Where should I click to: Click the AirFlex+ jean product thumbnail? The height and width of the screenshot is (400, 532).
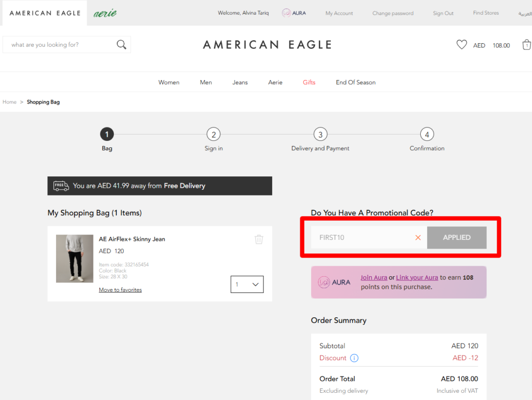point(74,259)
